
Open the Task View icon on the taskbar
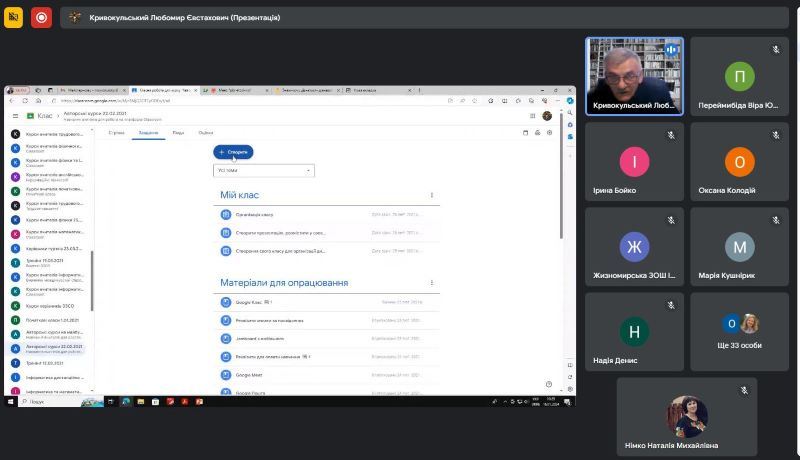110,402
